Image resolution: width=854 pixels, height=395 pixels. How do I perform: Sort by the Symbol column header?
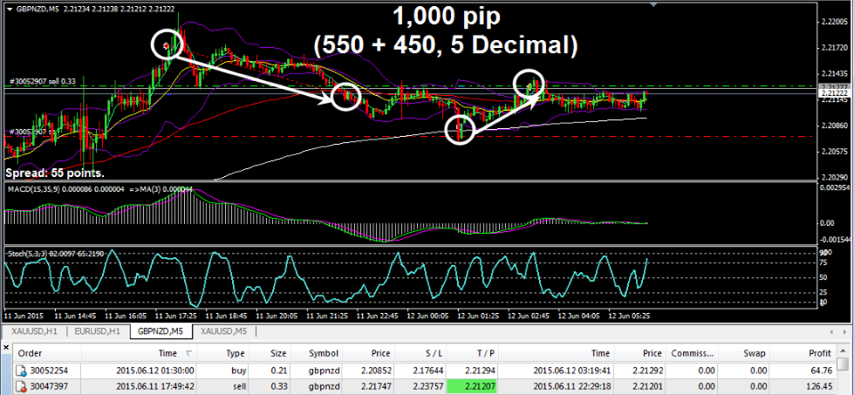coord(323,353)
